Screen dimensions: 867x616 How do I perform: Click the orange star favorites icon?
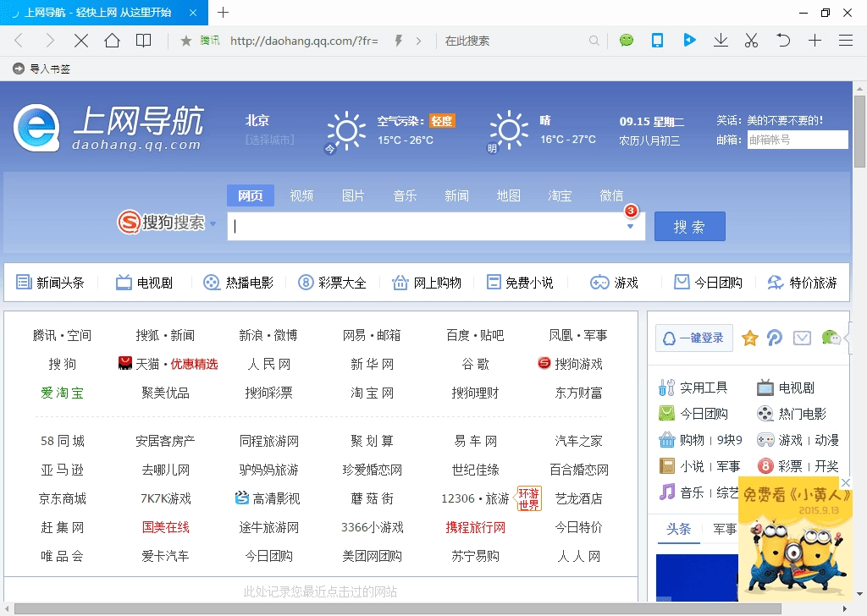coord(750,338)
